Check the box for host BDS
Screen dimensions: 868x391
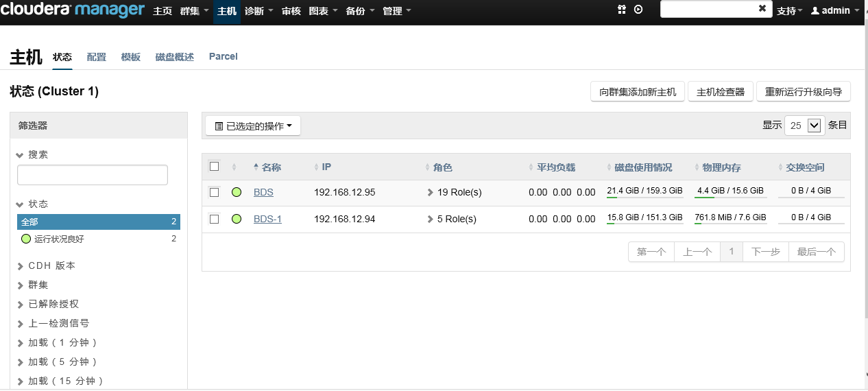click(214, 192)
